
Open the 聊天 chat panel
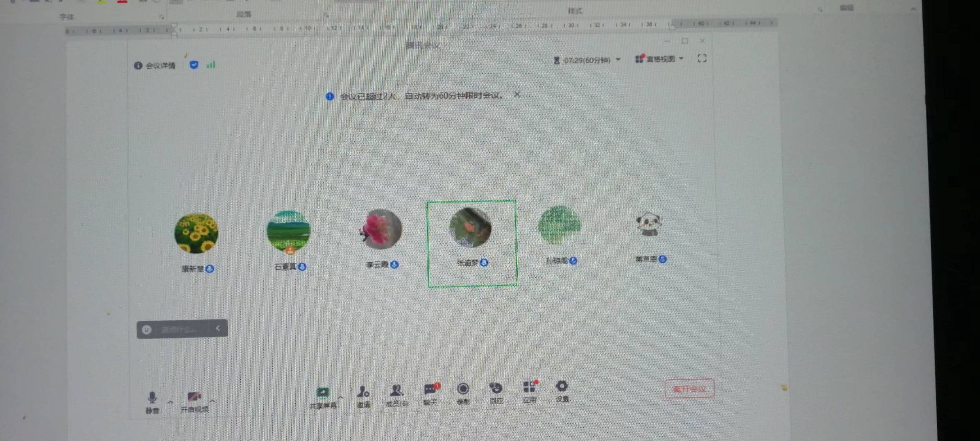coord(431,390)
